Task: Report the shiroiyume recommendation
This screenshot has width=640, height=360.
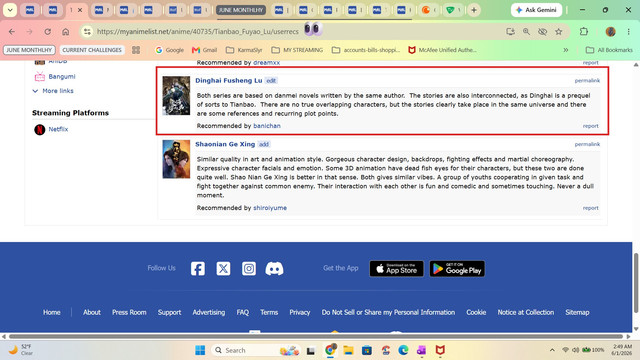Action: pos(591,208)
